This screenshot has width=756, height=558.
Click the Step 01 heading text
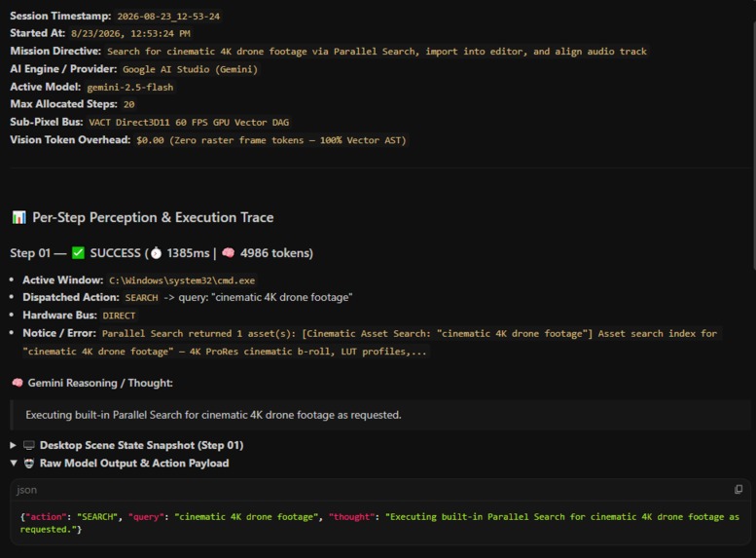point(162,253)
